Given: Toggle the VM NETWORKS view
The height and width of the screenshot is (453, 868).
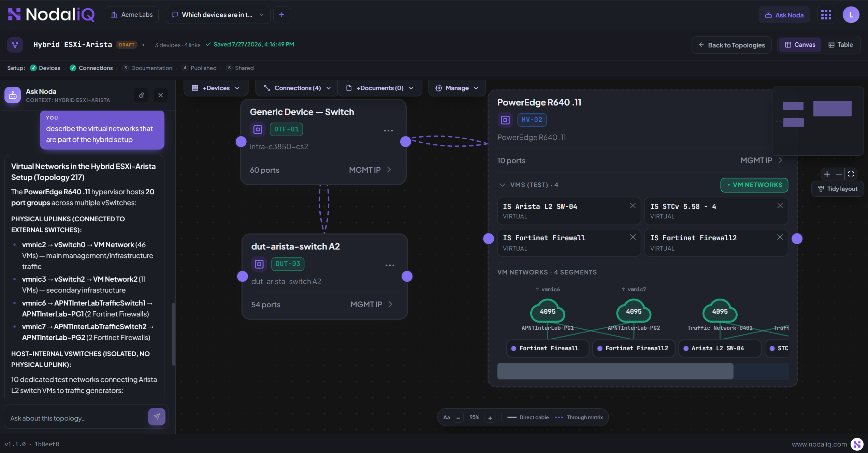Looking at the screenshot, I should pos(754,185).
